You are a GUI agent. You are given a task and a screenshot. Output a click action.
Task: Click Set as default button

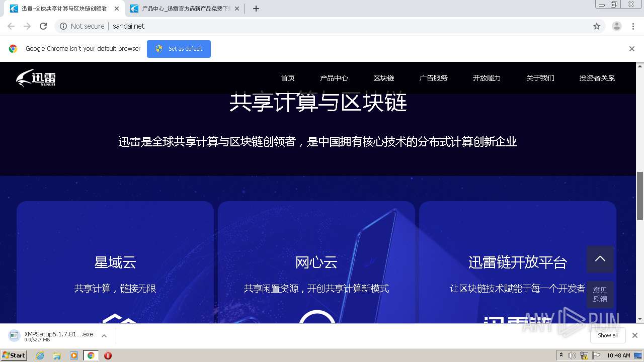click(179, 49)
